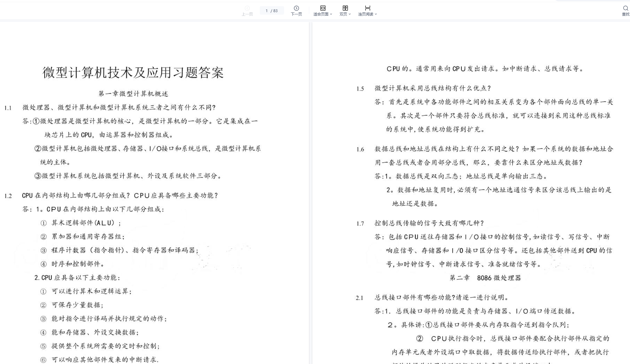This screenshot has height=364, width=630.
Task: Click question number 1.2 on left page
Action: point(8,196)
